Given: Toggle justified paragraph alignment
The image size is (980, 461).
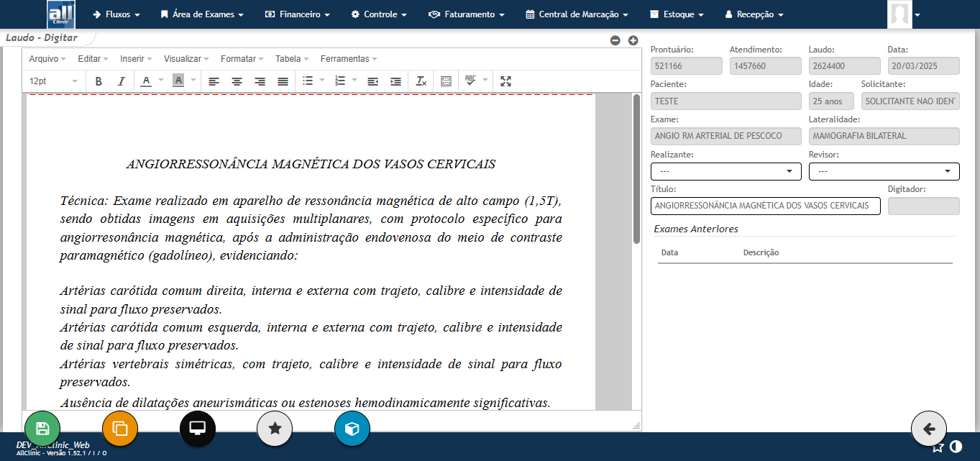Looking at the screenshot, I should click(x=281, y=81).
